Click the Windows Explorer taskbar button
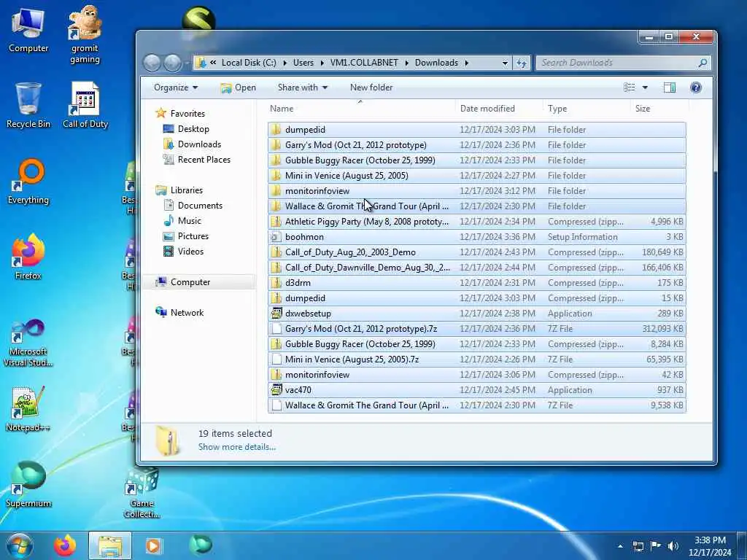Image resolution: width=747 pixels, height=560 pixels. point(110,545)
